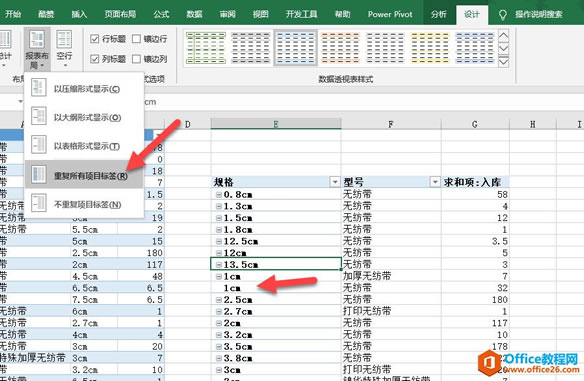Select column H header

point(533,124)
